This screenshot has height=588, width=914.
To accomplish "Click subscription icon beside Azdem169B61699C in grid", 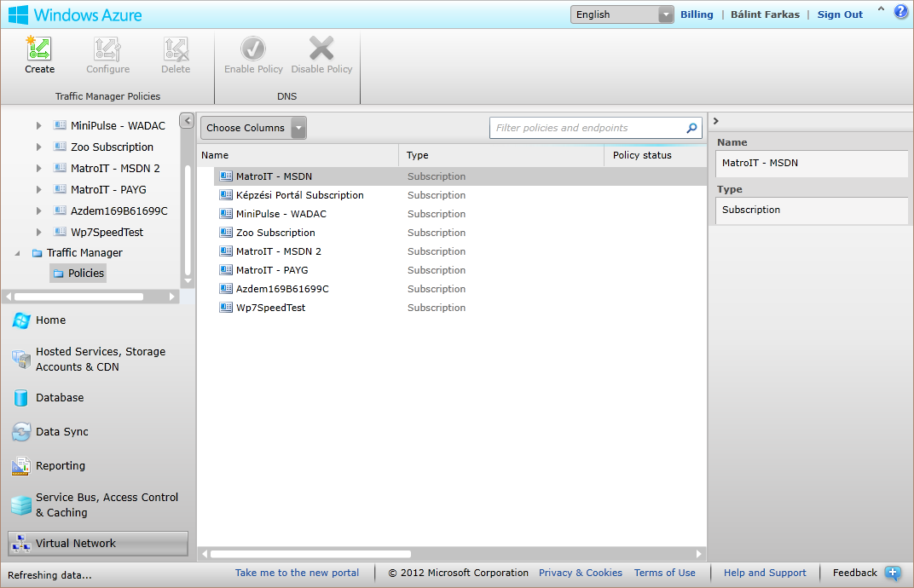I will pyautogui.click(x=226, y=289).
